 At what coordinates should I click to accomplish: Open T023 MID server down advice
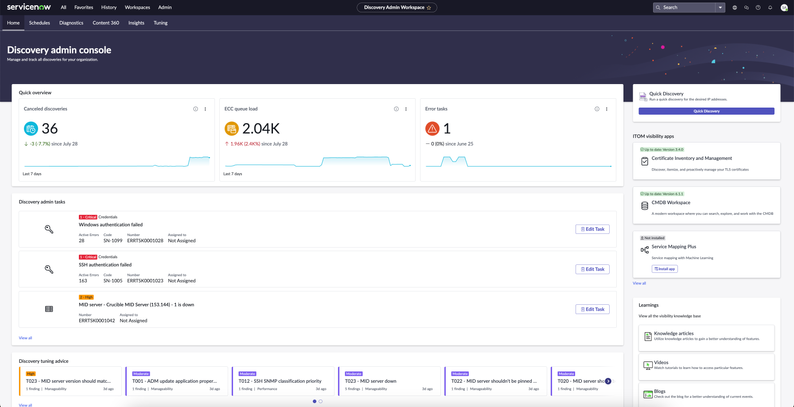[389, 381]
